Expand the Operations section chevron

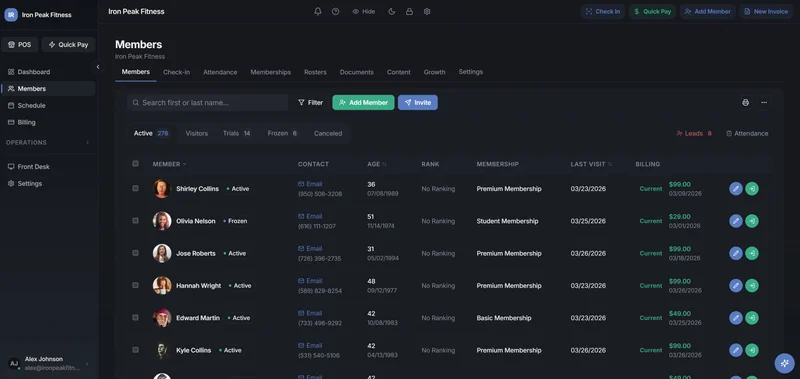point(87,142)
